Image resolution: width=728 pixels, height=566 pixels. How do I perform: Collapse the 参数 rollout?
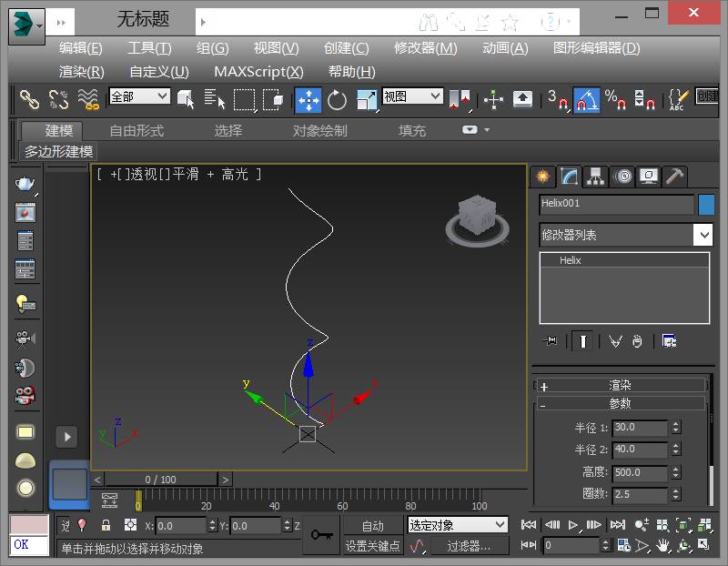621,403
